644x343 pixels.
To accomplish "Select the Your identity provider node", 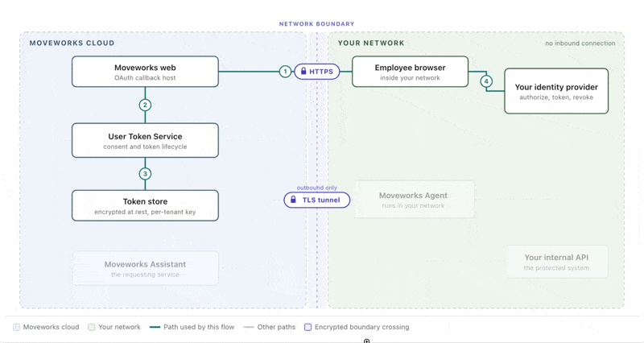I will (556, 91).
